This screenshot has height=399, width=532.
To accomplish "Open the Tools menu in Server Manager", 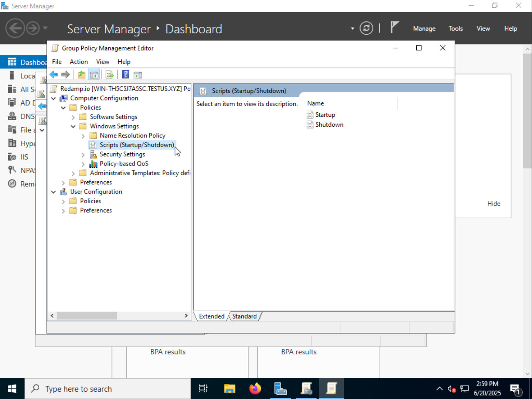I will coord(456,28).
